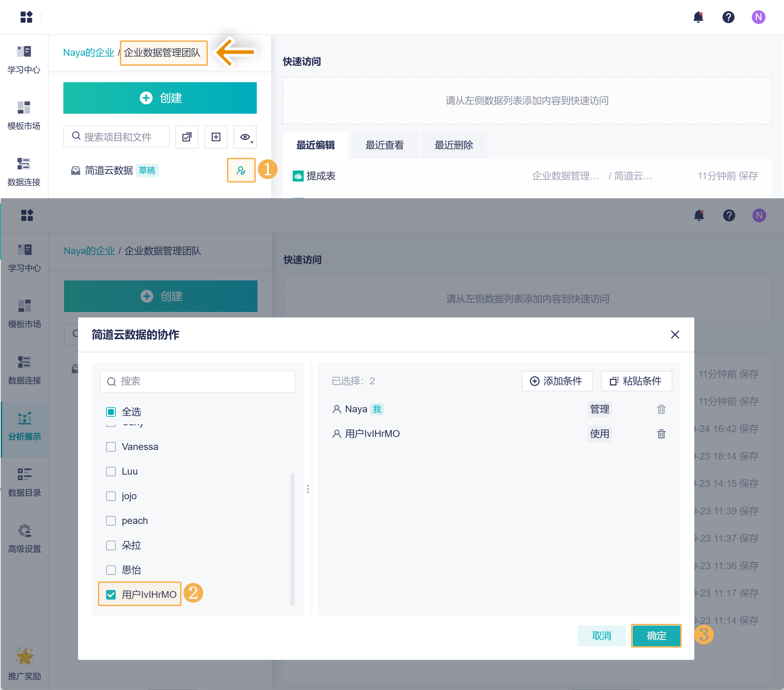Open the eye visibility dropdown
The height and width of the screenshot is (690, 784).
pos(245,137)
